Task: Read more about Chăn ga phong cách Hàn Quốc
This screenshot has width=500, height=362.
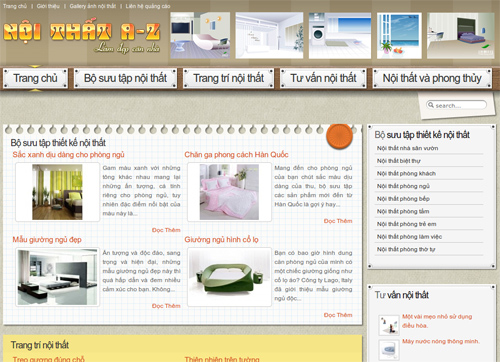Action: (338, 221)
